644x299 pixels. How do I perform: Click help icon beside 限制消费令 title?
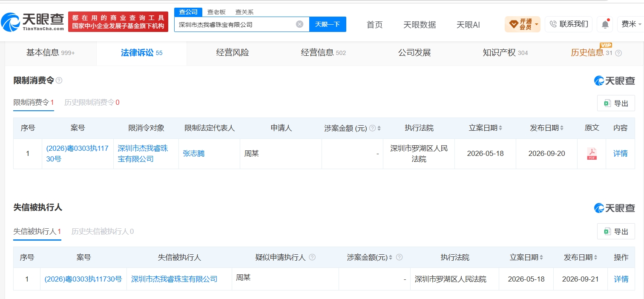point(59,80)
